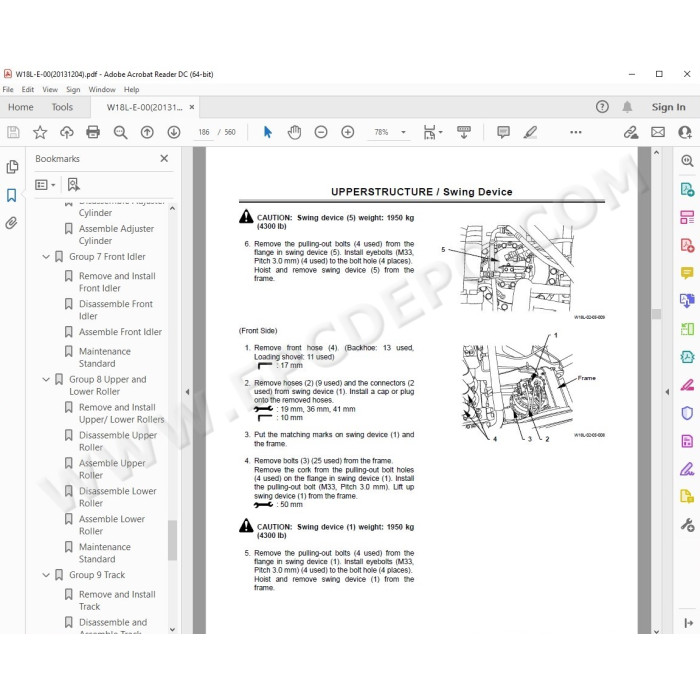
Task: Open the View menu
Action: click(x=50, y=89)
